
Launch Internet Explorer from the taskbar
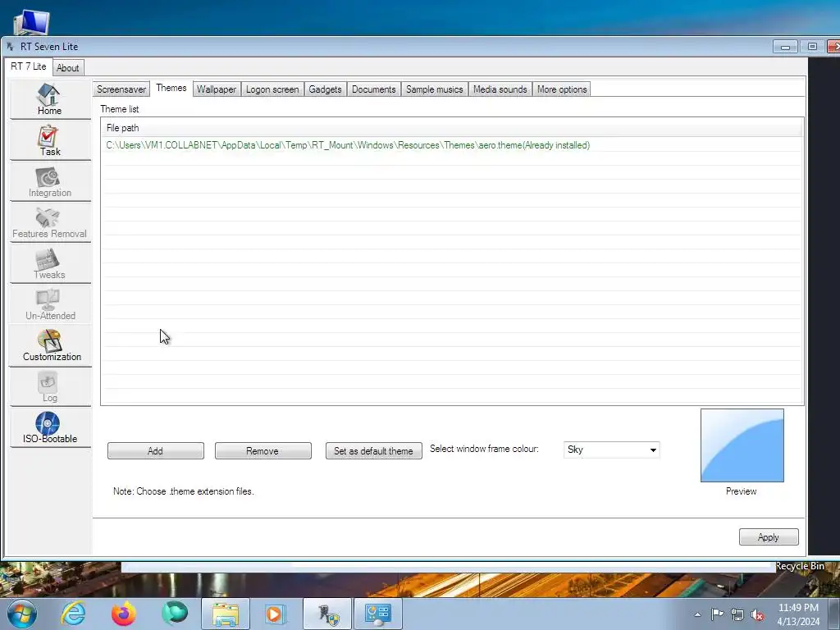coord(73,614)
